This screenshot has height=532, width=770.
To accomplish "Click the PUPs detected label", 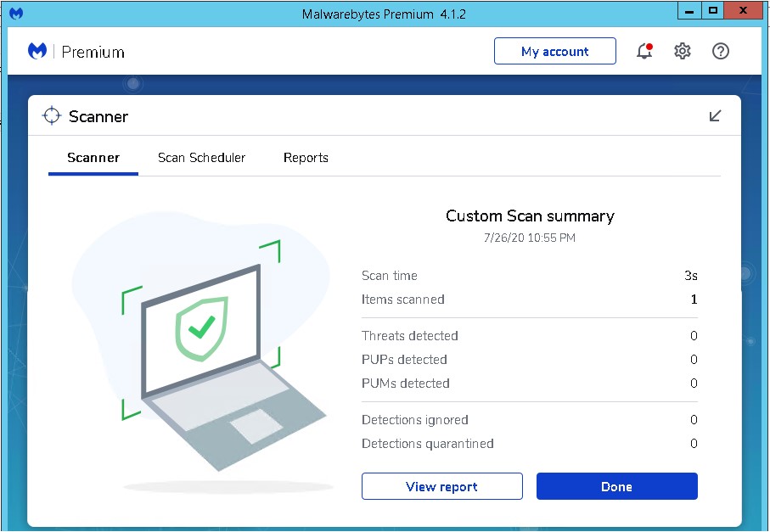I will pyautogui.click(x=404, y=360).
